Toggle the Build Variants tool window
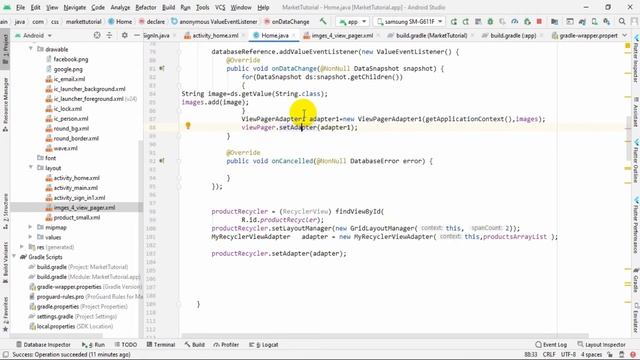Image resolution: width=640 pixels, height=360 pixels. 5,261
